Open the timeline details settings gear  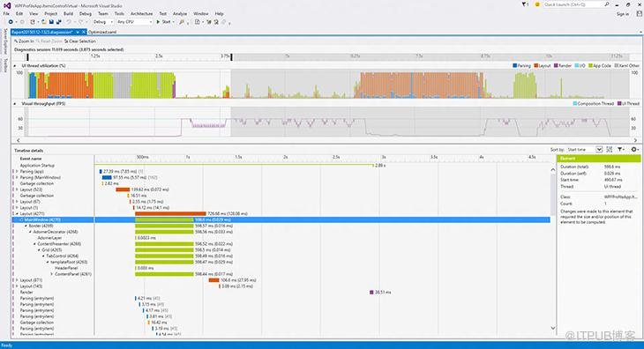coord(634,149)
